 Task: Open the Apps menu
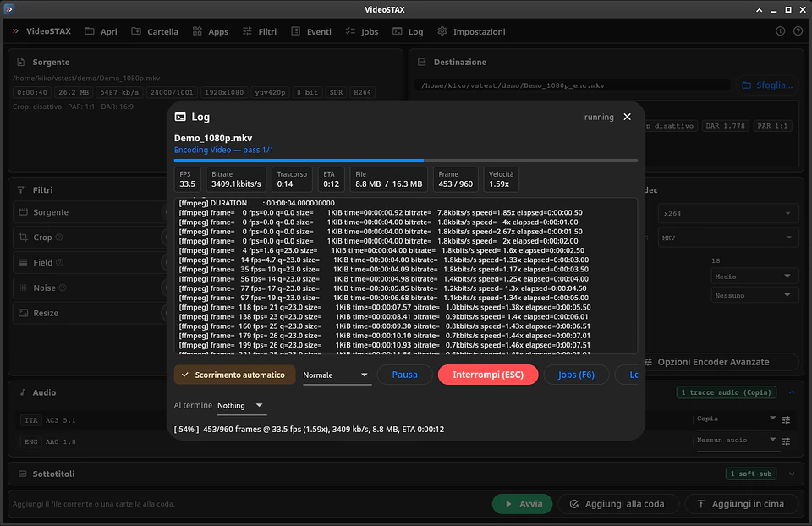click(x=211, y=31)
